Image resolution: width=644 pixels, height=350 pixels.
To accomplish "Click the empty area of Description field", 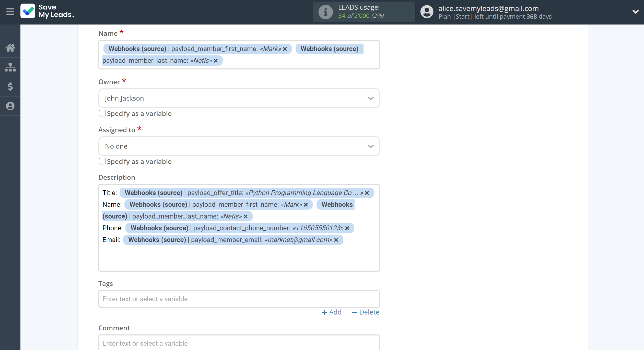I will (239, 258).
